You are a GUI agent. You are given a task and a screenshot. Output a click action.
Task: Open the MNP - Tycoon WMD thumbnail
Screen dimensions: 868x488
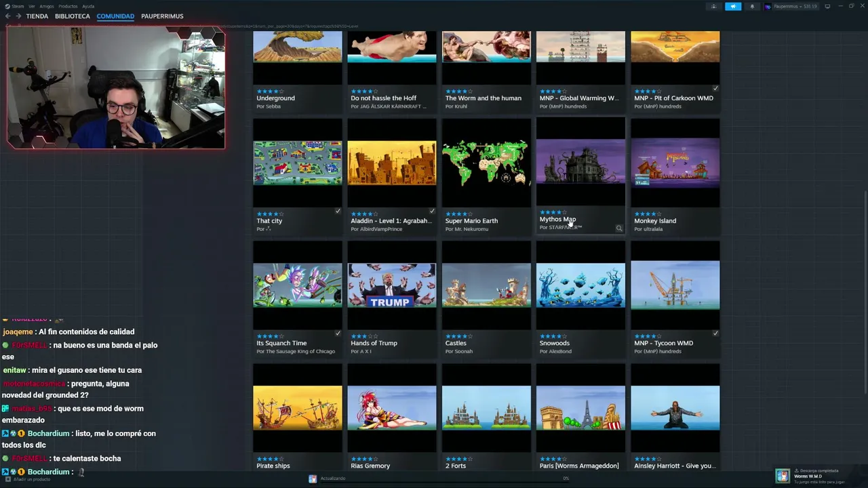675,285
